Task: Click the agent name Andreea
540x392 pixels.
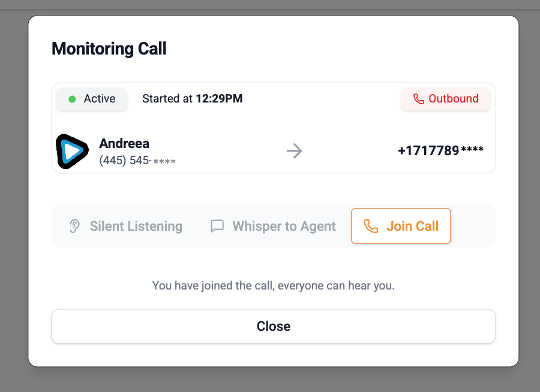Action: pos(124,143)
